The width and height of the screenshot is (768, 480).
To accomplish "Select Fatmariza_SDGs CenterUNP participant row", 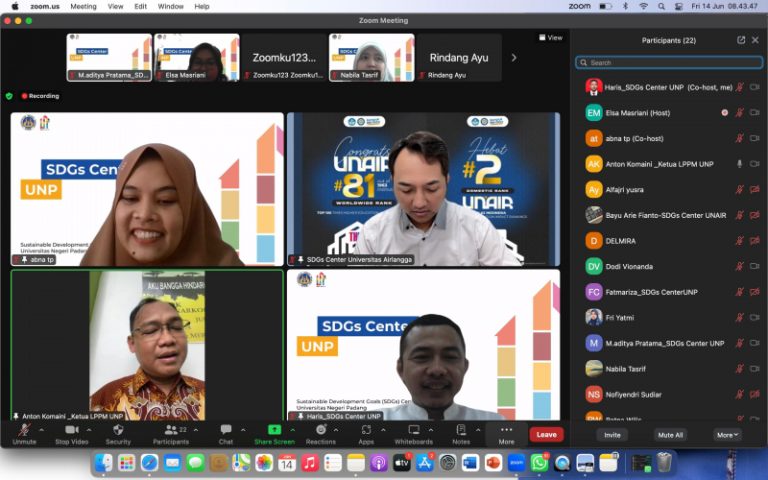I will (669, 292).
